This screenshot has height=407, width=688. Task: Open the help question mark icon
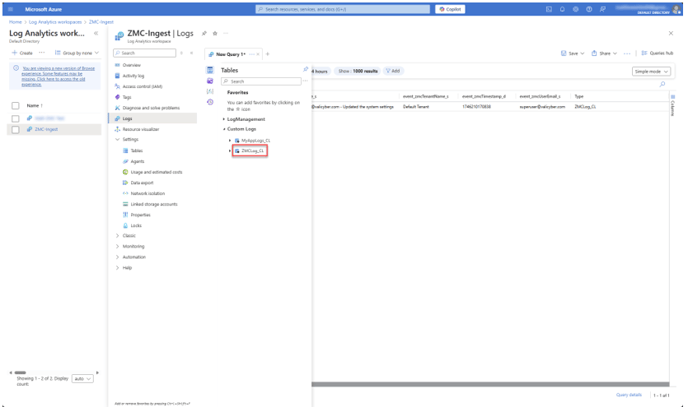pos(589,9)
